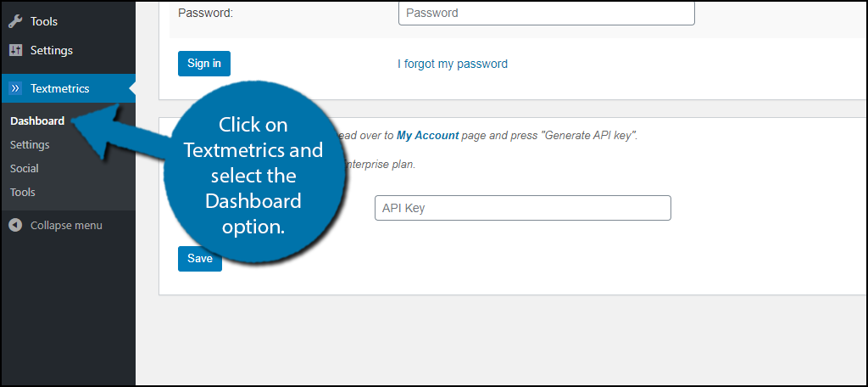Open the My Account link
The image size is (868, 387).
428,135
